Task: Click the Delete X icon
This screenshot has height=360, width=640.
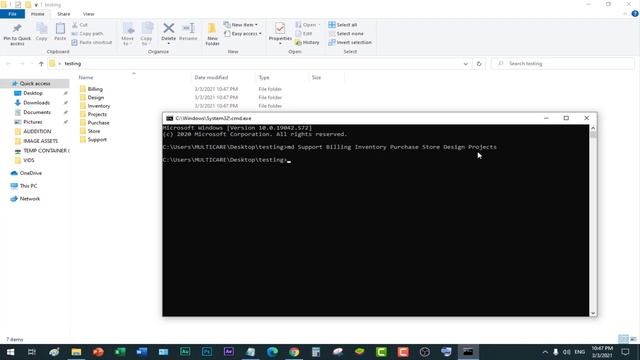Action: 169,28
